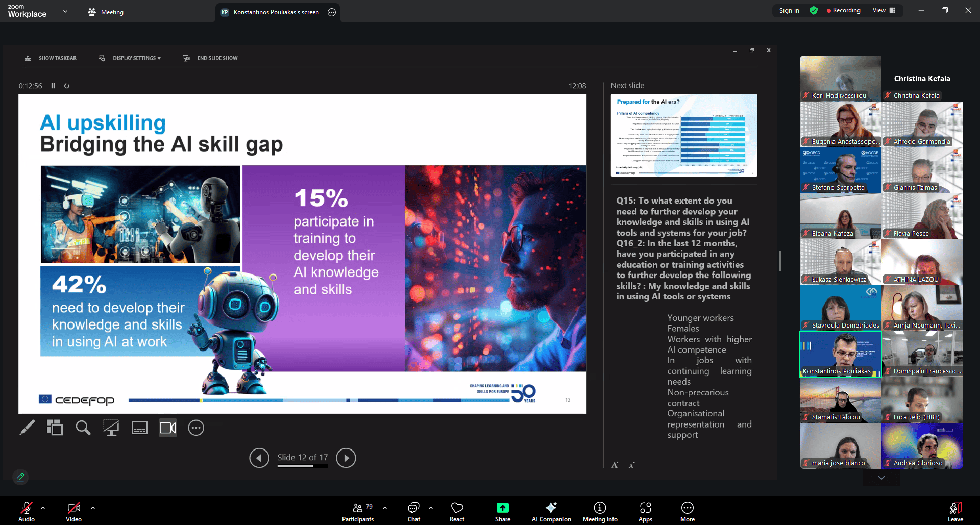Open the AI Companion panel
The image size is (980, 525).
click(x=551, y=511)
